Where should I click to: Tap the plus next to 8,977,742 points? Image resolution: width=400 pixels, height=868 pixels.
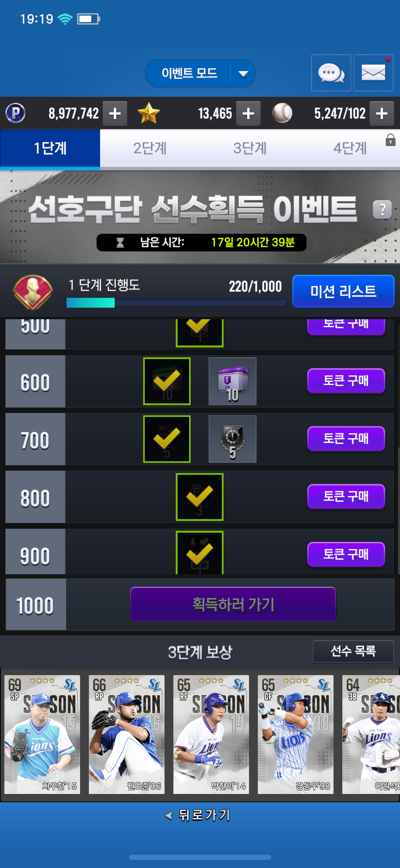click(x=115, y=113)
